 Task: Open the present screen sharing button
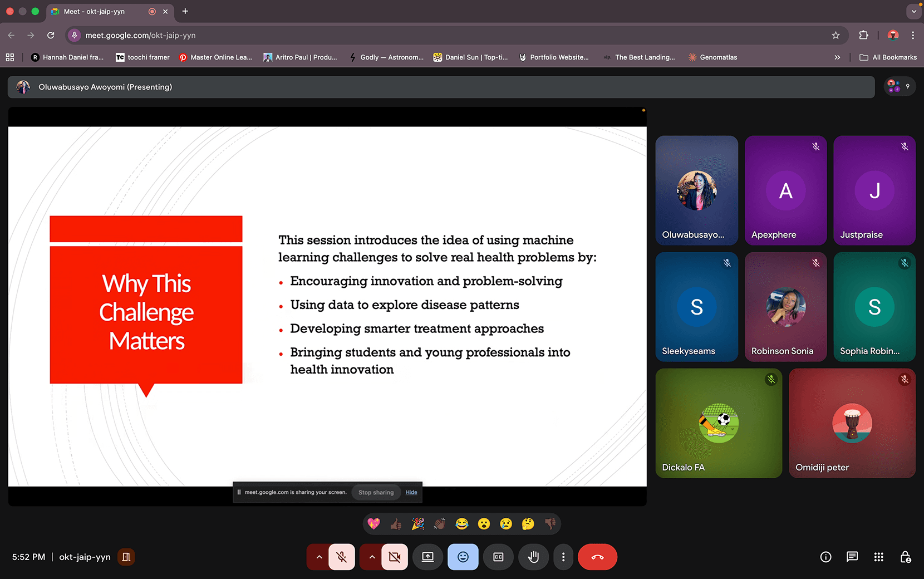427,557
